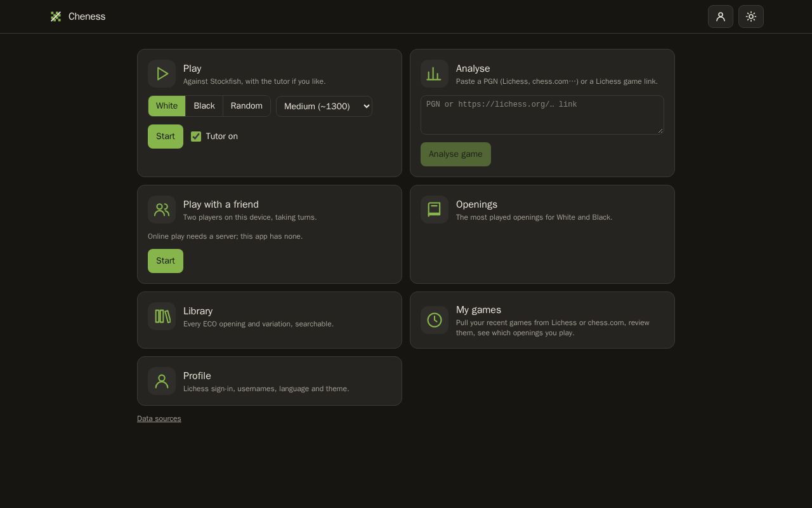Image resolution: width=812 pixels, height=508 pixels.
Task: Click the Cheness title text
Action: (87, 17)
